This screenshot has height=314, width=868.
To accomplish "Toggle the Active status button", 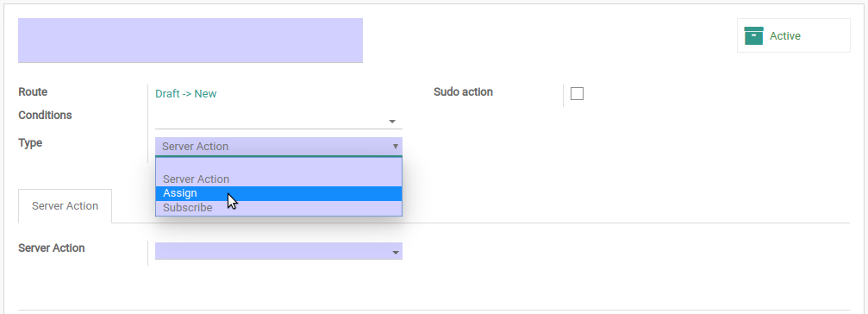I will point(793,35).
